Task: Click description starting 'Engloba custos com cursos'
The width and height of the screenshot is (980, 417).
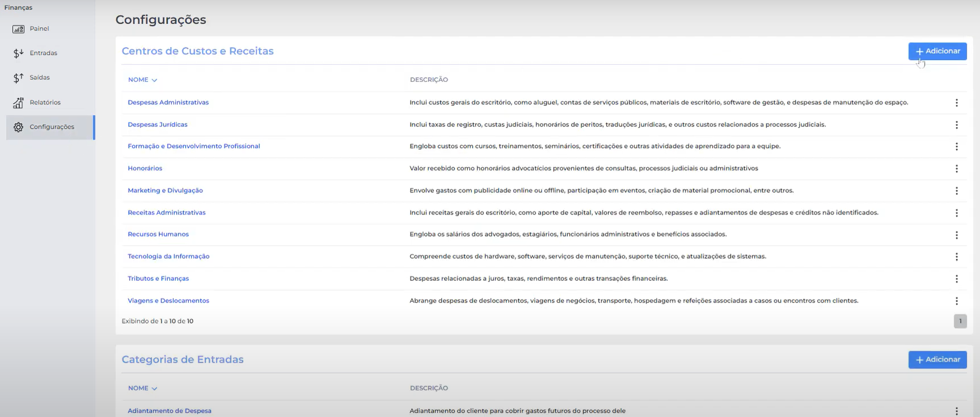Action: coord(595,146)
